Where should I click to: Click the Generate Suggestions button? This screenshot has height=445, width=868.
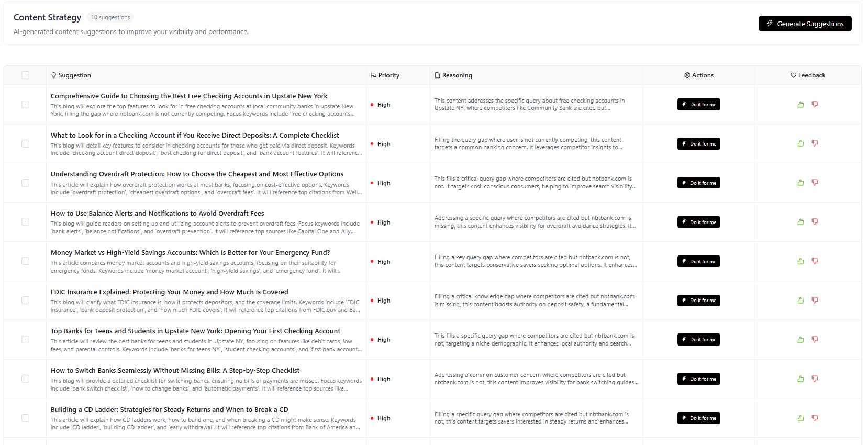pos(805,24)
